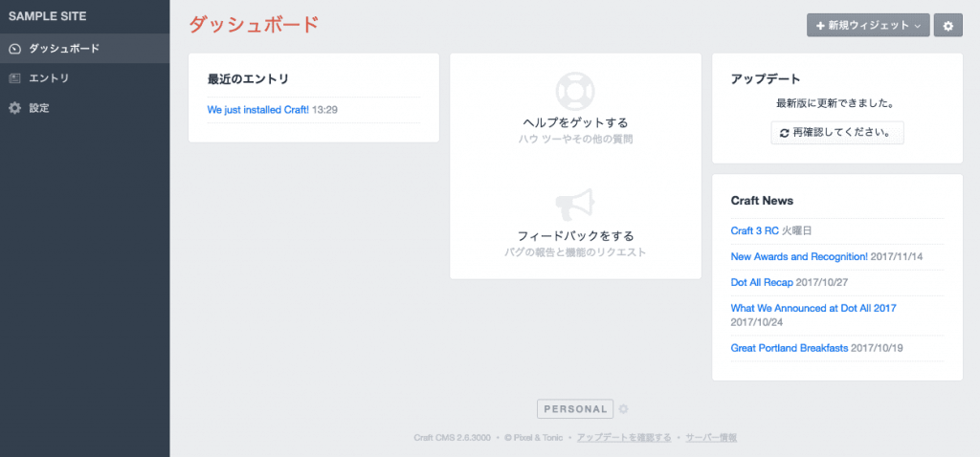Click サーバー情報 footer link
980x457 pixels.
[x=711, y=438]
